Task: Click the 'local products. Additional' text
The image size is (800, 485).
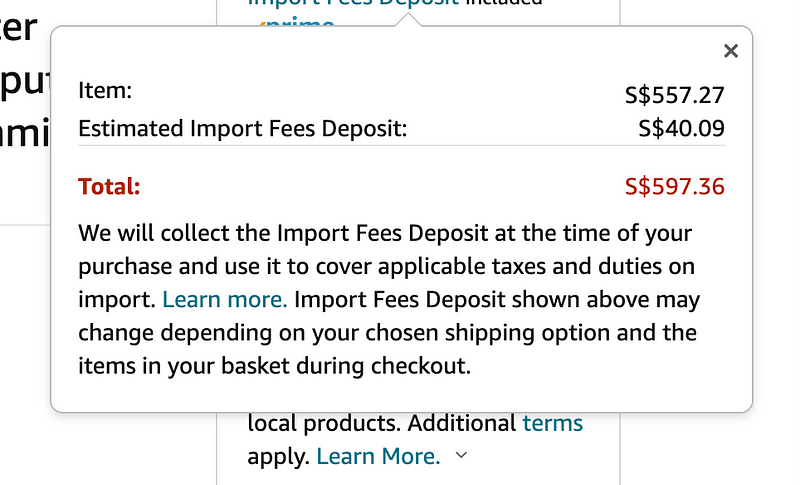Action: pos(382,423)
